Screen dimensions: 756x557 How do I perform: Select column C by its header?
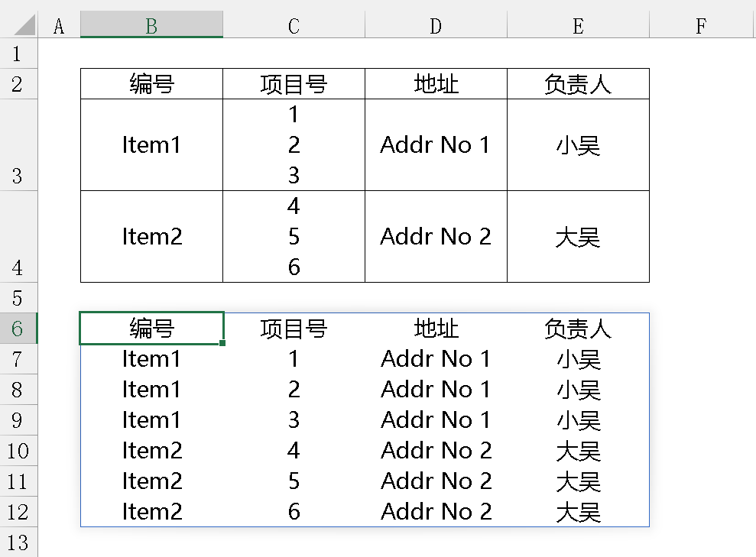(294, 26)
